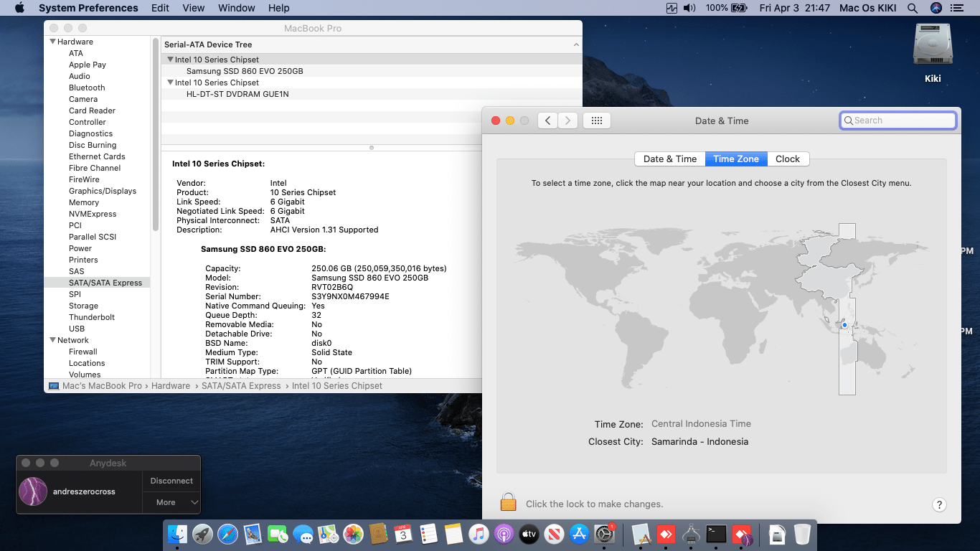The height and width of the screenshot is (551, 980).
Task: Open Terminal from the Dock
Action: [x=716, y=534]
